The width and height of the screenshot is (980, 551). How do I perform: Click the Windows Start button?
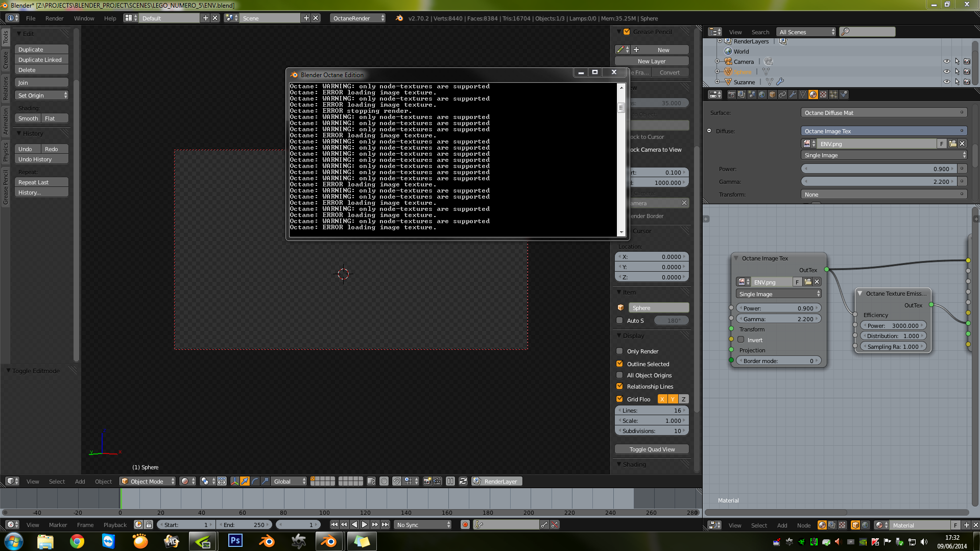[x=14, y=541]
